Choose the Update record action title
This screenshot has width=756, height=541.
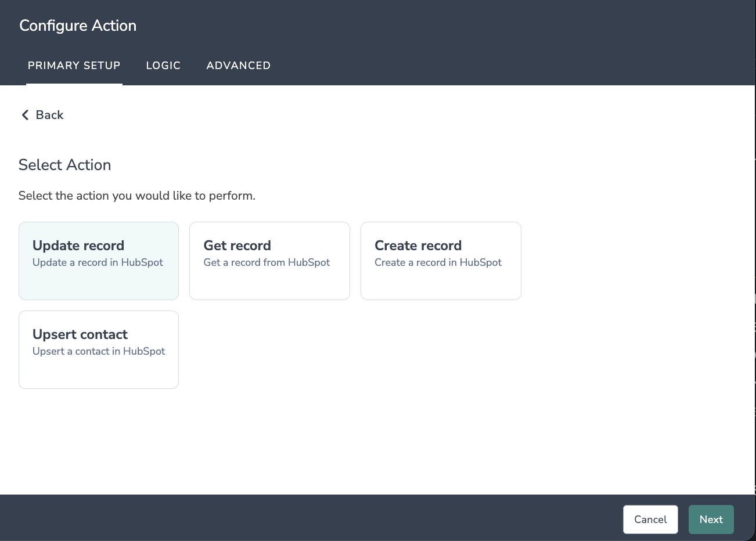[x=78, y=246]
